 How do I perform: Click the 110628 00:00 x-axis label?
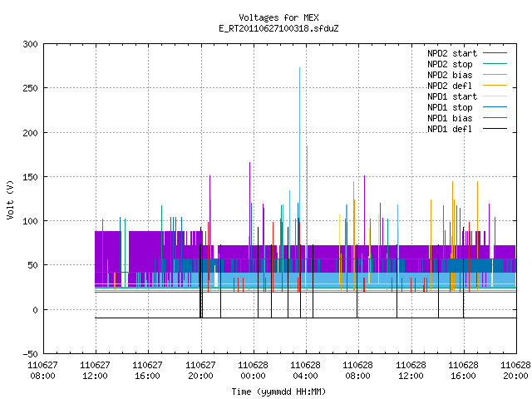coord(253,371)
